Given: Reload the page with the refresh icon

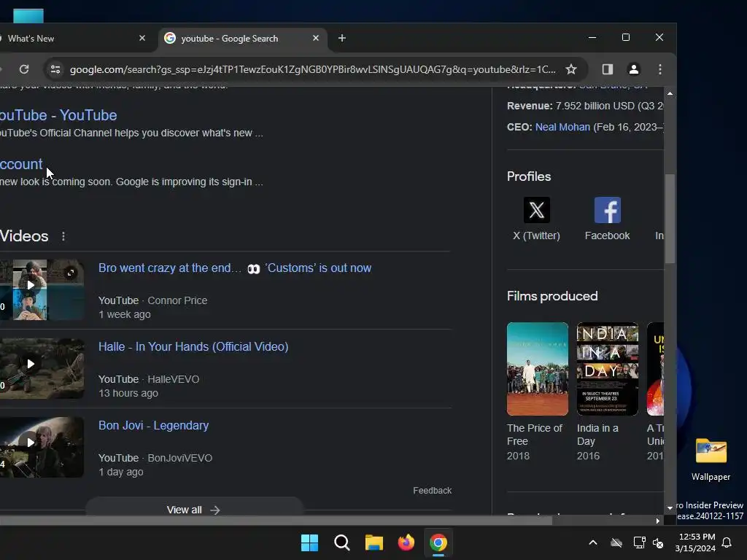Looking at the screenshot, I should (x=24, y=69).
